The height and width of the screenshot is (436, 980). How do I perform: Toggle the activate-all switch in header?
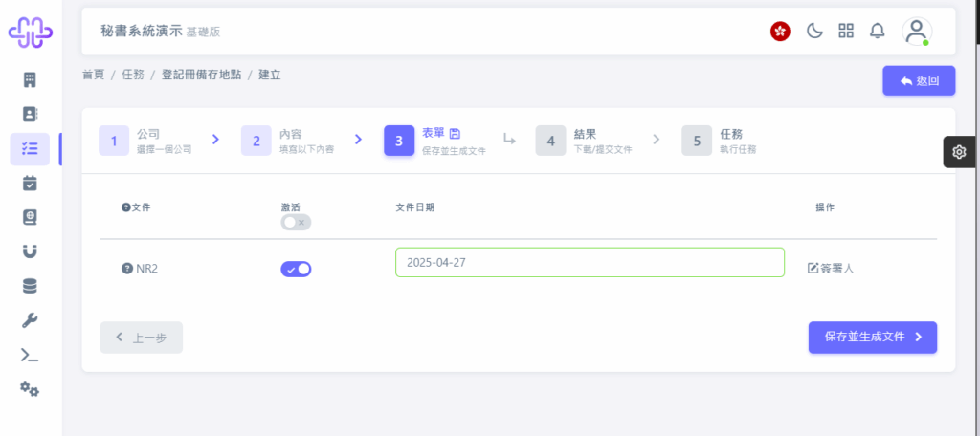[x=296, y=222]
